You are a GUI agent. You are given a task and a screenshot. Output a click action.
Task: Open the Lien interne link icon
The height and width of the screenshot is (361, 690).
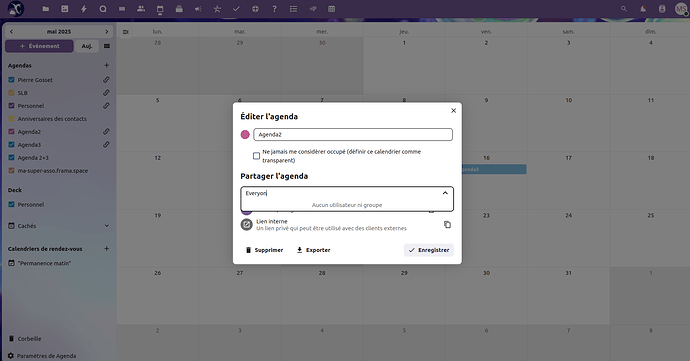tap(246, 225)
